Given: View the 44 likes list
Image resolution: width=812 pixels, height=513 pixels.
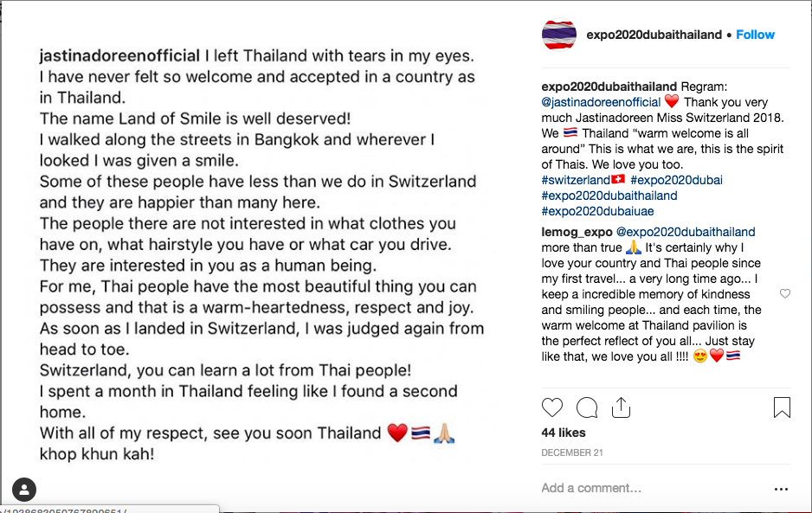Looking at the screenshot, I should tap(564, 433).
